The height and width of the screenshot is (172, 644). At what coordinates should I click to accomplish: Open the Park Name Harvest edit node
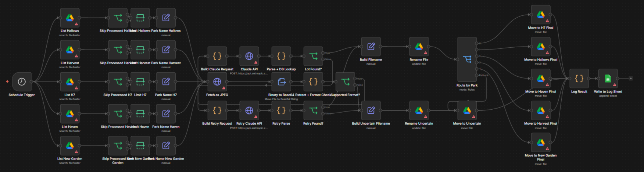166,50
